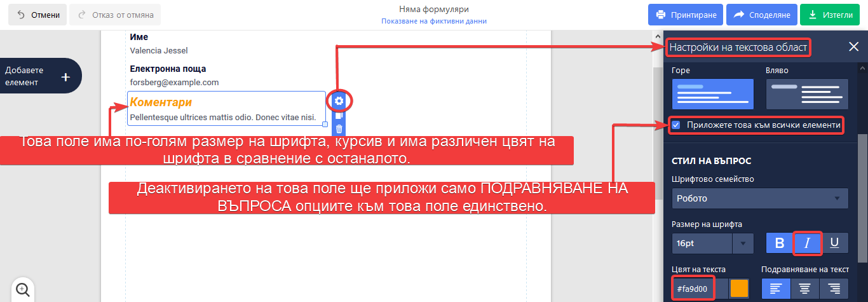Close the text area settings panel
The image size is (868, 302).
853,46
